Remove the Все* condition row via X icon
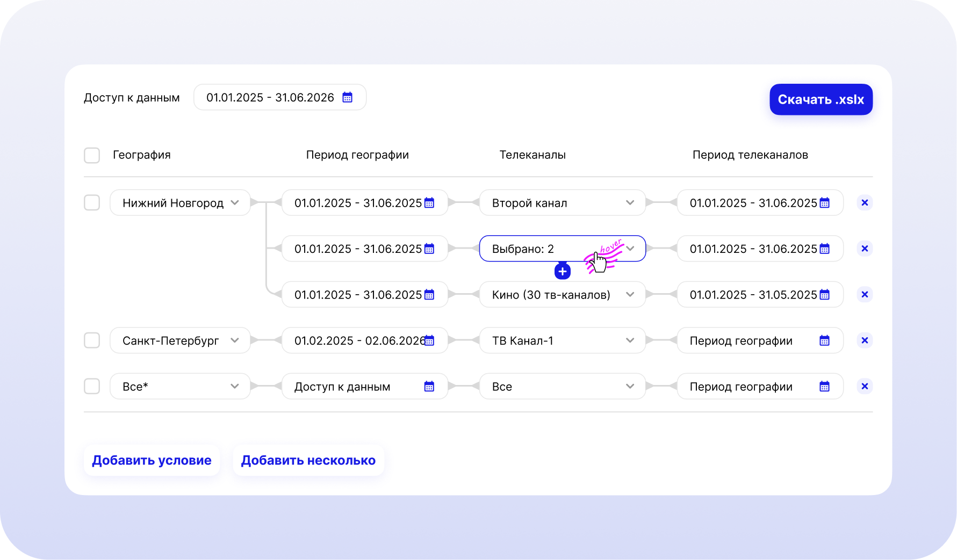Viewport: 957px width, 560px height. pyautogui.click(x=865, y=386)
